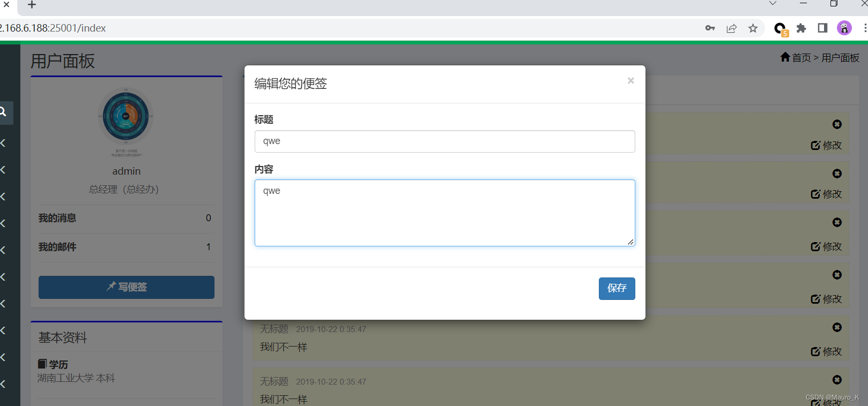Click the 学历 education book icon
Screen dimensions: 868x406
coord(42,364)
